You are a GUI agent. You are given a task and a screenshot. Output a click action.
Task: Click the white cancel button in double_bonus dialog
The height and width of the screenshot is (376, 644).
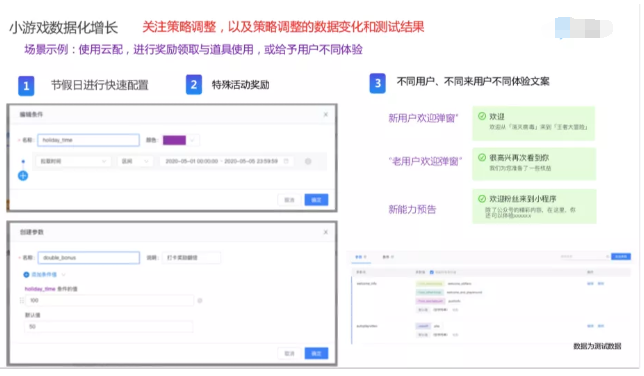(x=290, y=353)
